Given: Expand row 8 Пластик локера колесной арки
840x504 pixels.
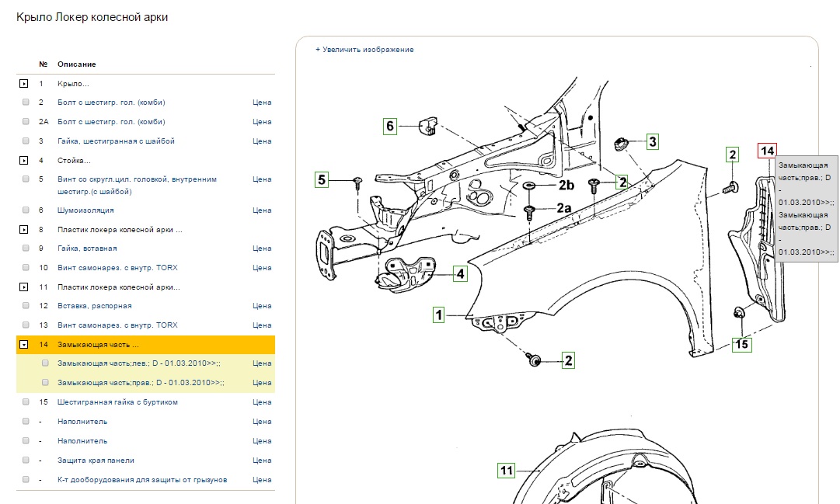Looking at the screenshot, I should click(23, 229).
